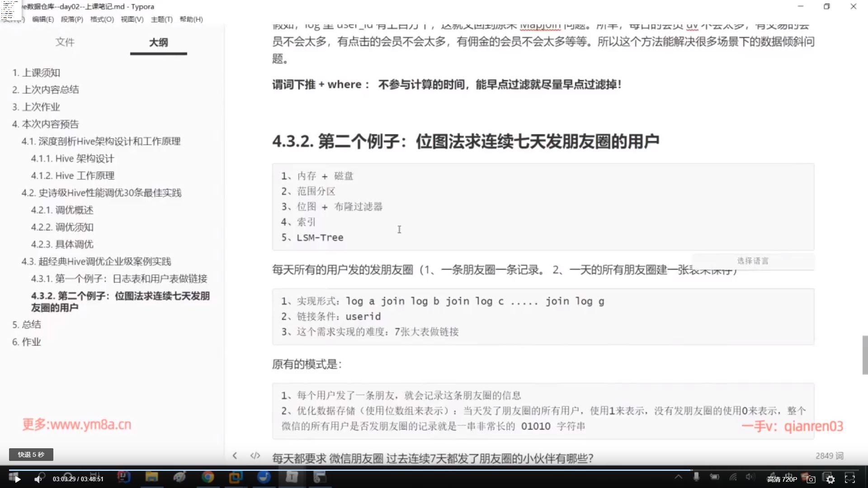Select video quality 高清 720P

[x=782, y=479]
